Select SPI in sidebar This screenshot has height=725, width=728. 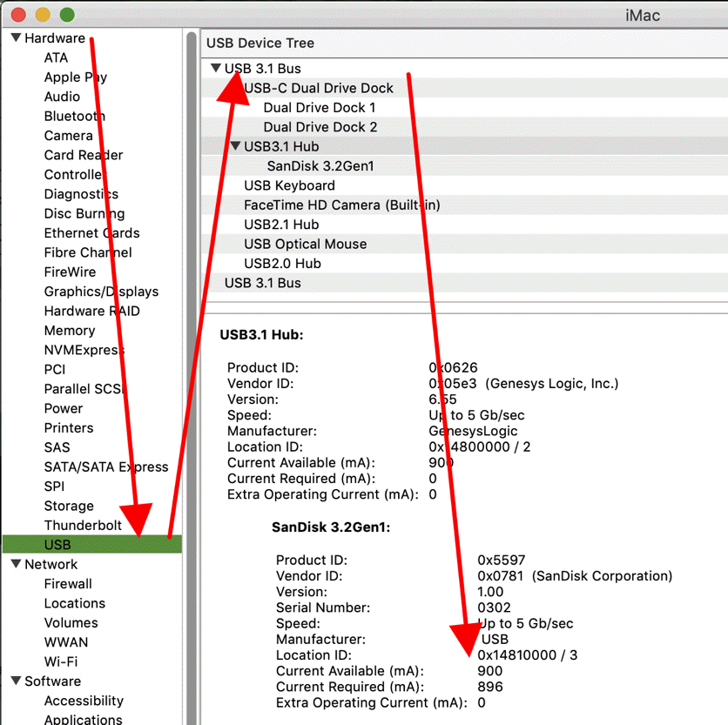coord(54,487)
